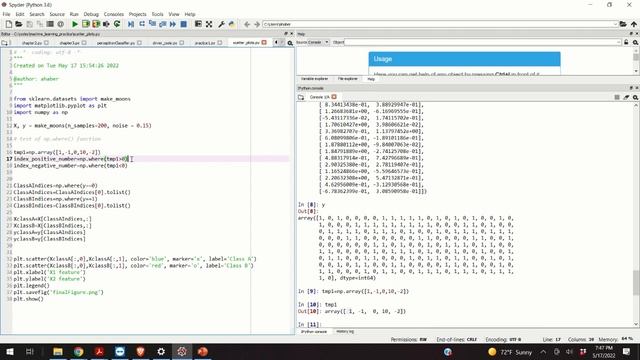Open the Tools menu
The width and height of the screenshot is (640, 360).
(x=157, y=14)
